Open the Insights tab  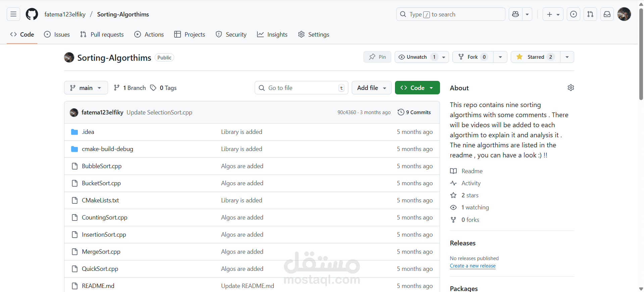[272, 35]
